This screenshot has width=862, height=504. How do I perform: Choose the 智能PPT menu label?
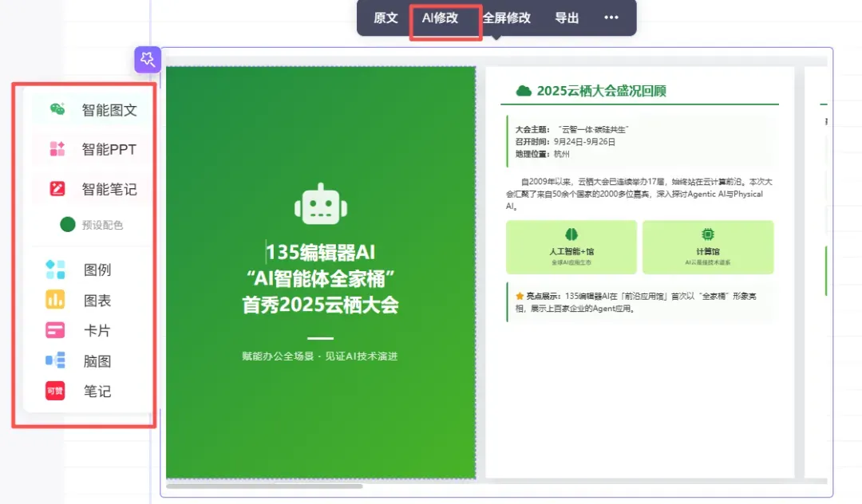tap(109, 149)
